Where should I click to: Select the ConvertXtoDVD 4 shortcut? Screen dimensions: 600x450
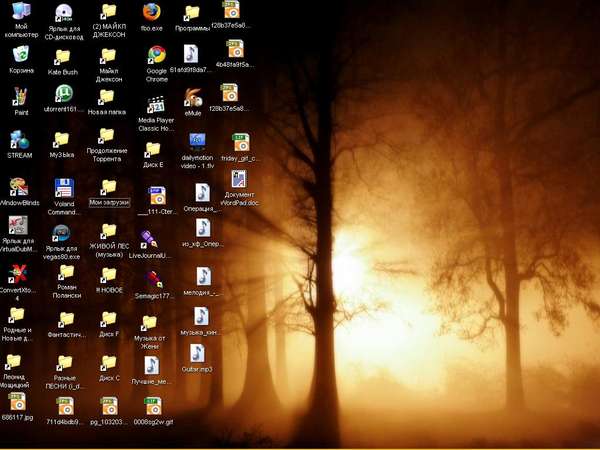click(17, 273)
